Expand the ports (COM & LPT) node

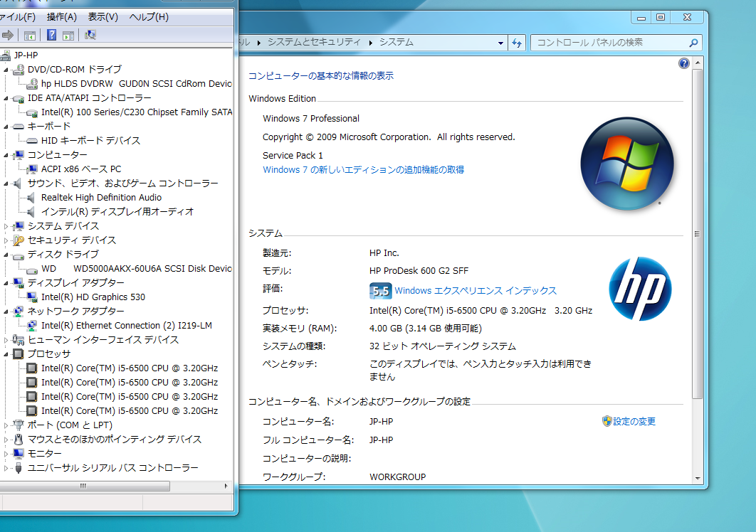click(6, 425)
